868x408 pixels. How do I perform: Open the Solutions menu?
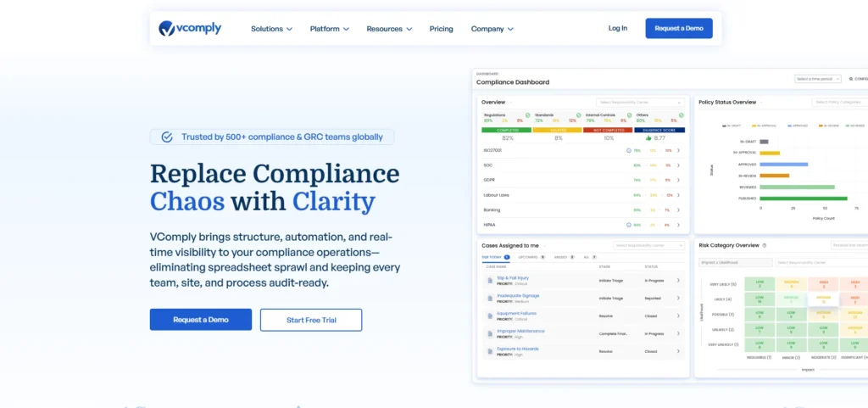pyautogui.click(x=272, y=29)
